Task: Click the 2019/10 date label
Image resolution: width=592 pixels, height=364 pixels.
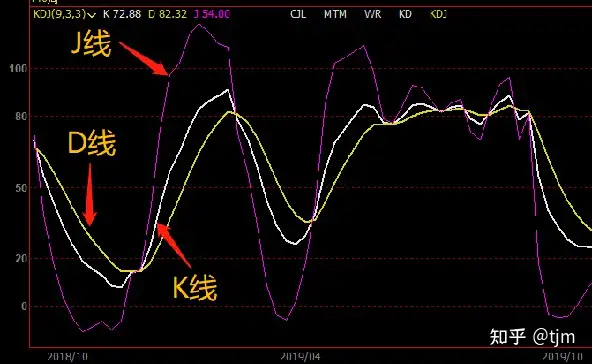Action: (562, 356)
